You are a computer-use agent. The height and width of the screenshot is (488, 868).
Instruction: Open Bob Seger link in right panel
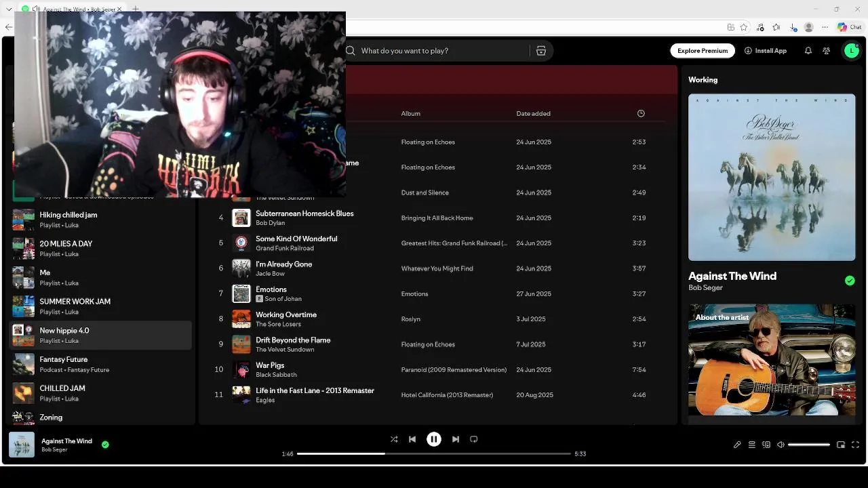pyautogui.click(x=705, y=288)
